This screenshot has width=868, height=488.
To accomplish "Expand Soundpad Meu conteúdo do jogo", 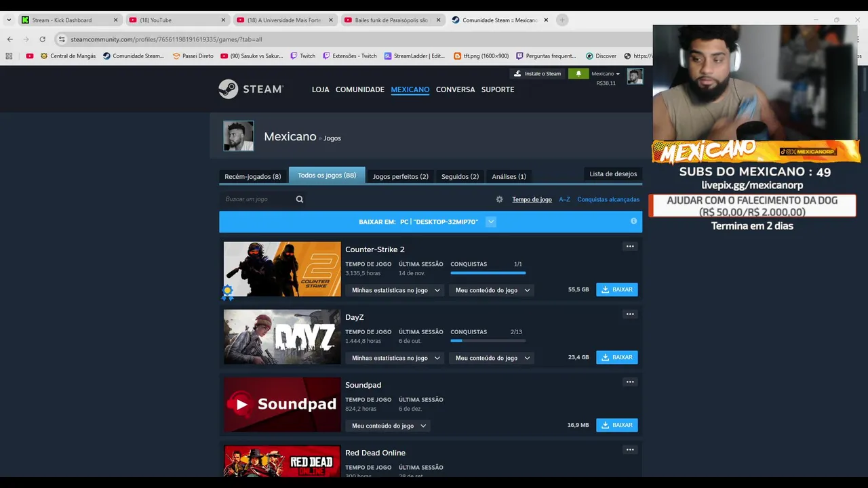I will pos(389,426).
